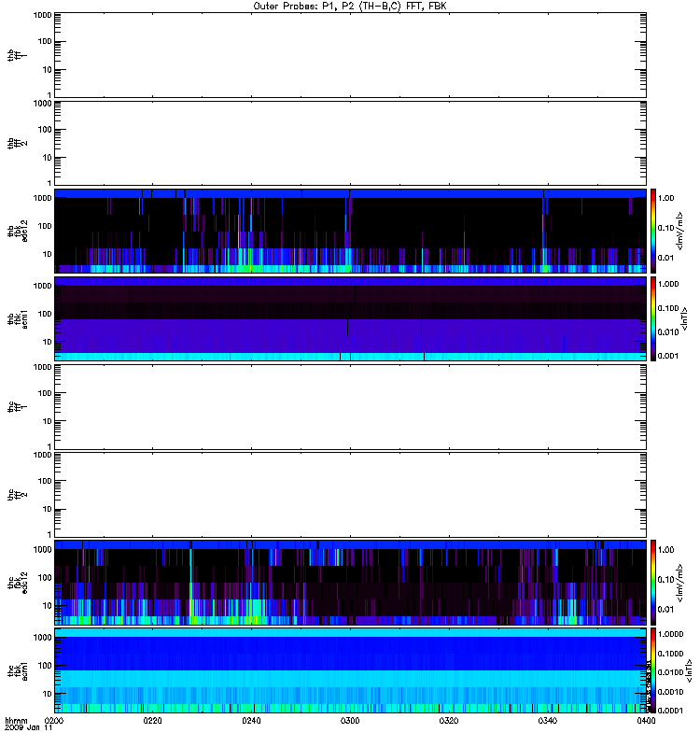The height and width of the screenshot is (747, 700).
Task: Click the 1000 tick label of the thc fbk scm1 panel
Action: coord(42,638)
